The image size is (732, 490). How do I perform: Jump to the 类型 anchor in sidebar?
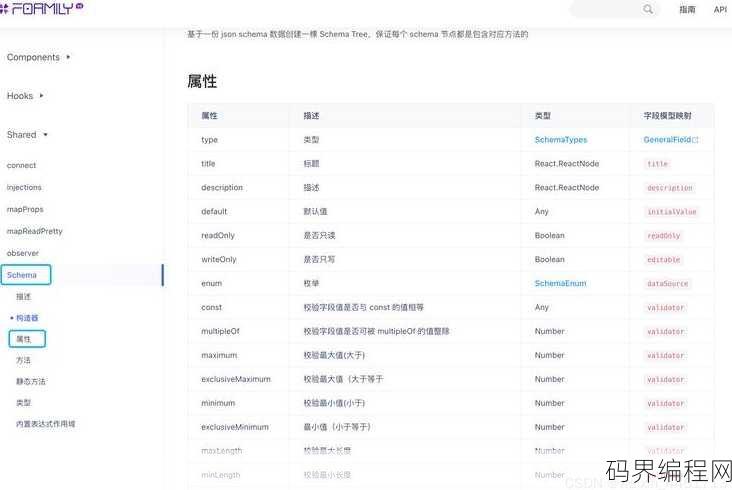click(x=23, y=402)
